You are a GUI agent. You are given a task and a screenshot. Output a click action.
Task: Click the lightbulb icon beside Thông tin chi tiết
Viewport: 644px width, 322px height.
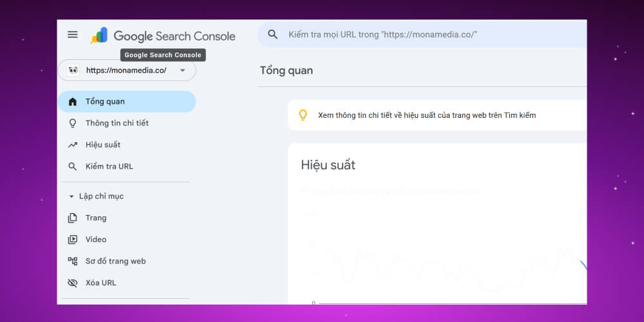(x=73, y=123)
